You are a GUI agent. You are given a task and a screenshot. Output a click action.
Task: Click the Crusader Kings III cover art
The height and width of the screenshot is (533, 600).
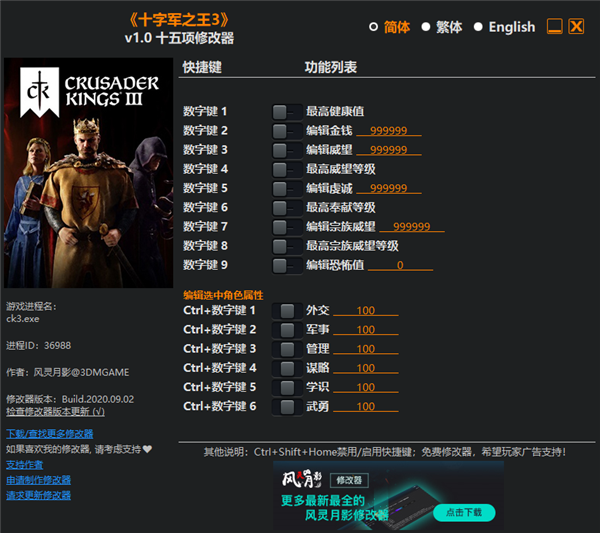88,175
